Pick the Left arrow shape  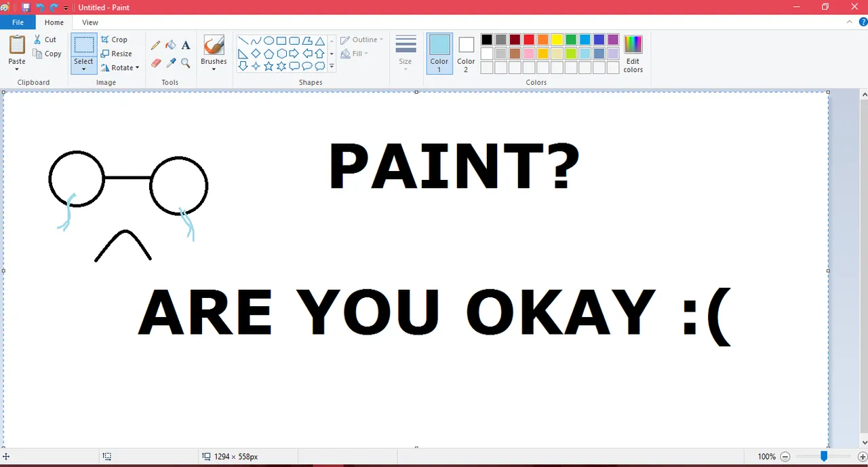tap(307, 54)
